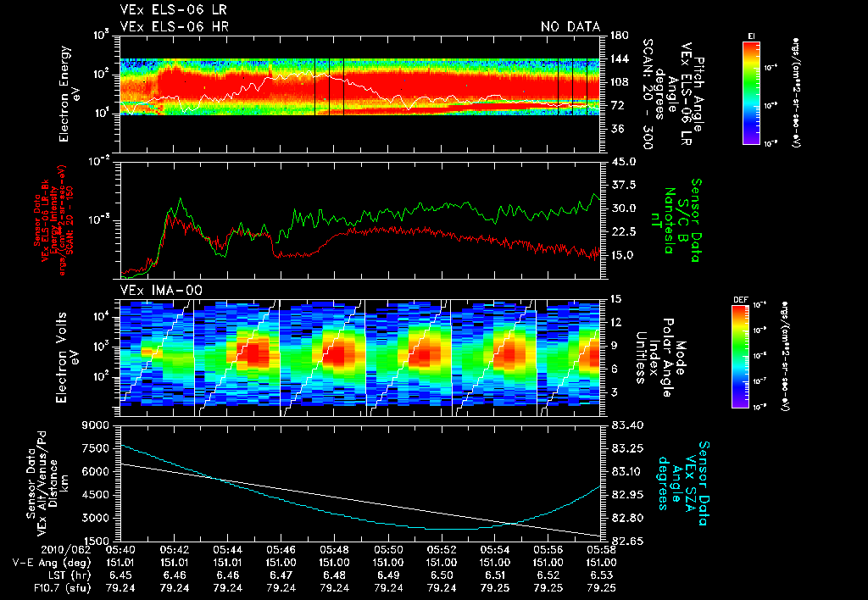Viewport: 868px width, 600px height.
Task: Click the cyan "VEx SZA Angle degrees" label
Action: (x=682, y=483)
